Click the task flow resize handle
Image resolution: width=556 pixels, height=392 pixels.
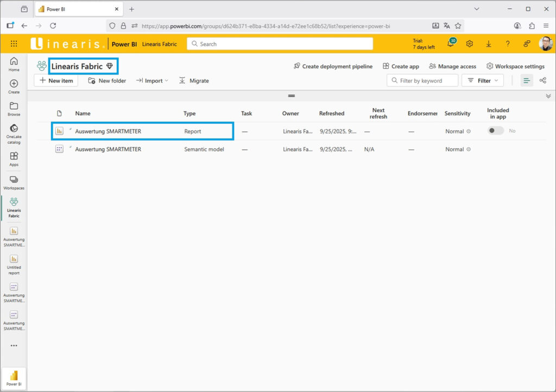coord(292,96)
